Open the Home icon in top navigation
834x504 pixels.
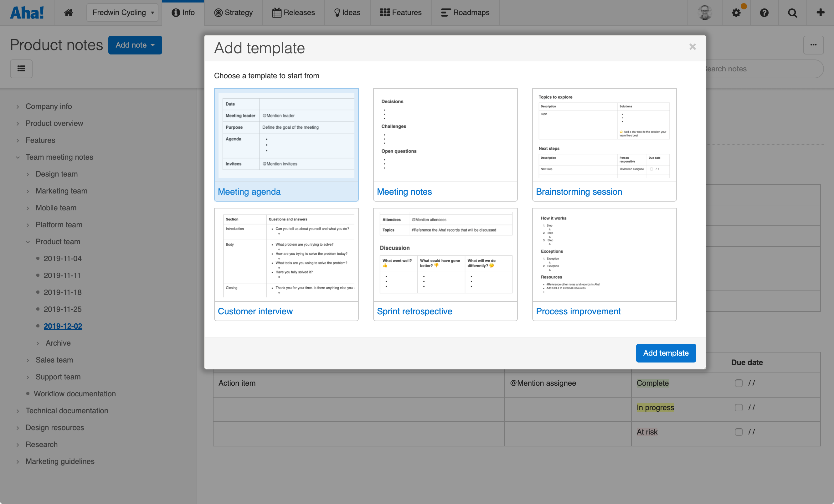pos(69,13)
